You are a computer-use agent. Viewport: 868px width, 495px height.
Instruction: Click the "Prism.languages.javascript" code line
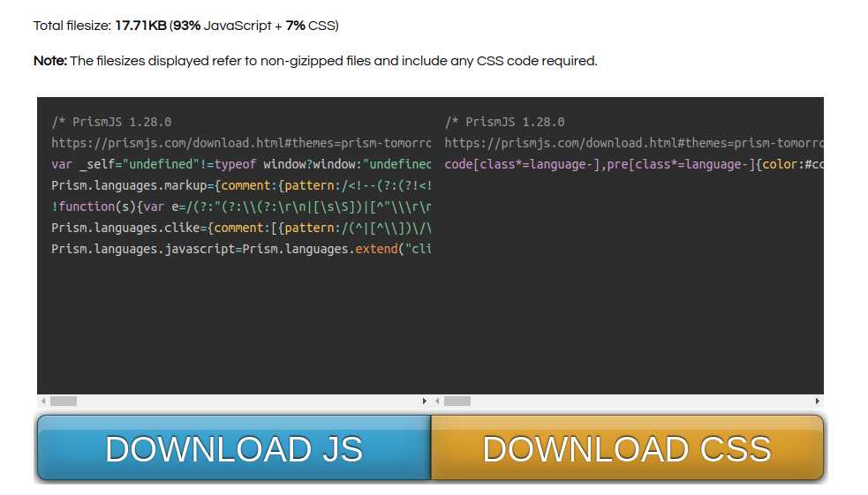[x=241, y=249]
